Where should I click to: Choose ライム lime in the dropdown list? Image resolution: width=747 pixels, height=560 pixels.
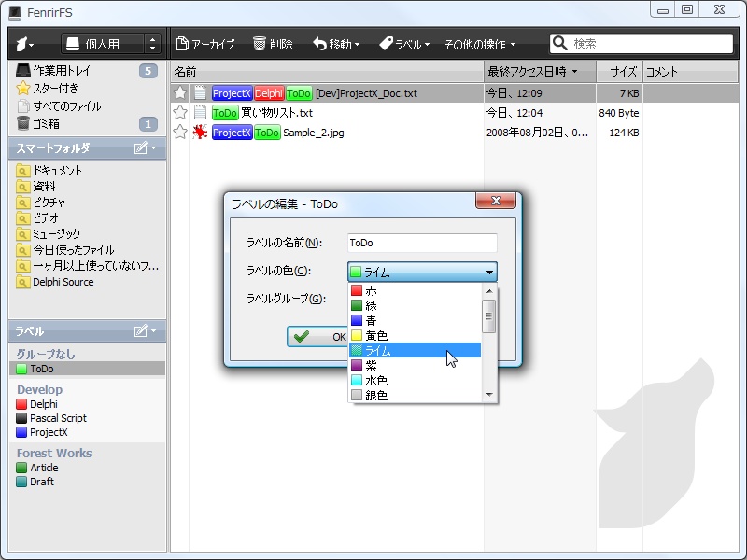click(416, 351)
